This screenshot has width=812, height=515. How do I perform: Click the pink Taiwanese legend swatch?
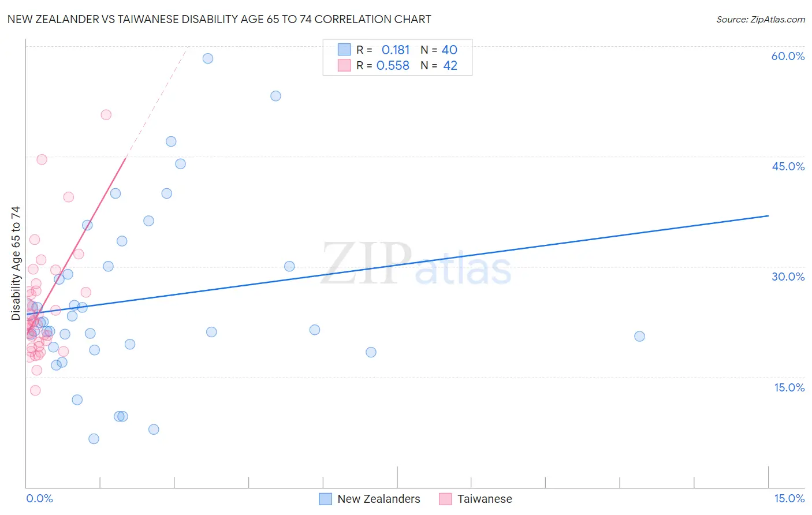tap(445, 499)
